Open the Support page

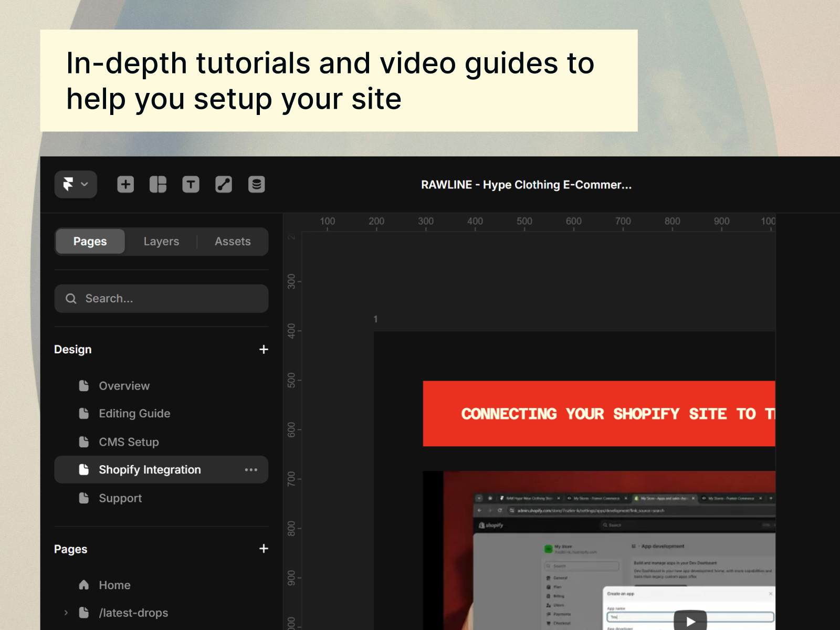[120, 498]
